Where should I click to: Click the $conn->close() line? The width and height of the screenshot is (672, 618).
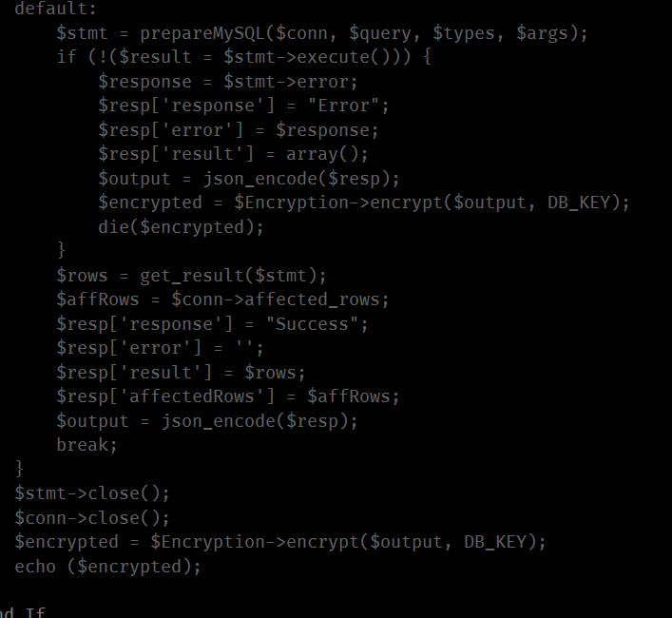92,518
